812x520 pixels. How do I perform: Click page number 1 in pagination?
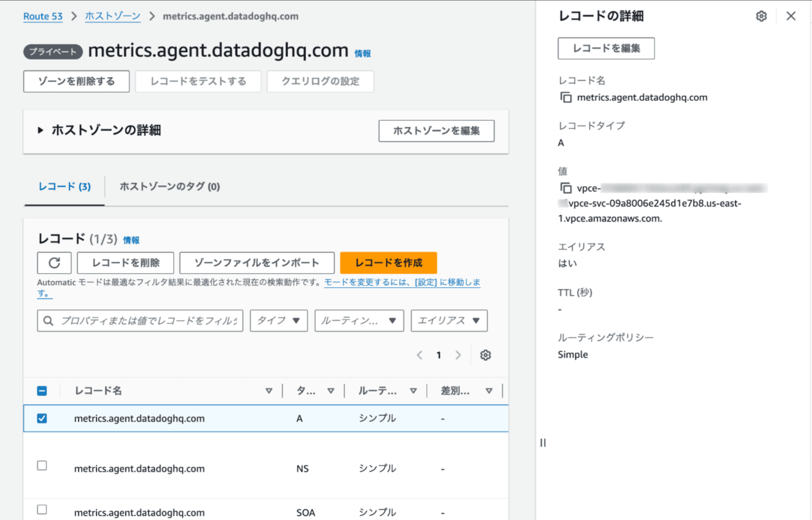438,355
